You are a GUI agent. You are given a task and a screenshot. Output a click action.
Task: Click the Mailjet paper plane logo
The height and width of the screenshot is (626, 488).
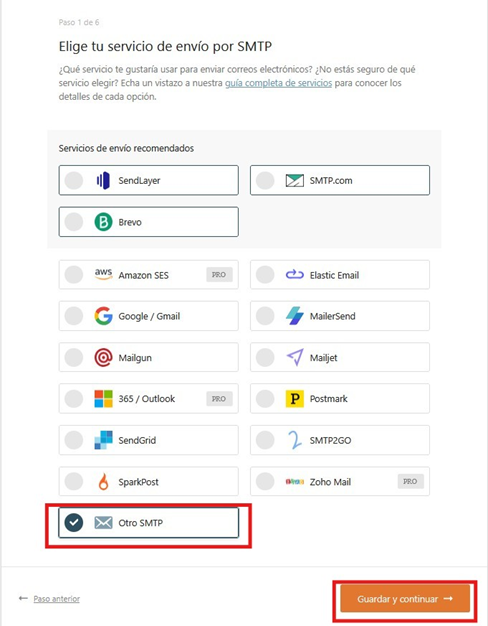pyautogui.click(x=295, y=357)
